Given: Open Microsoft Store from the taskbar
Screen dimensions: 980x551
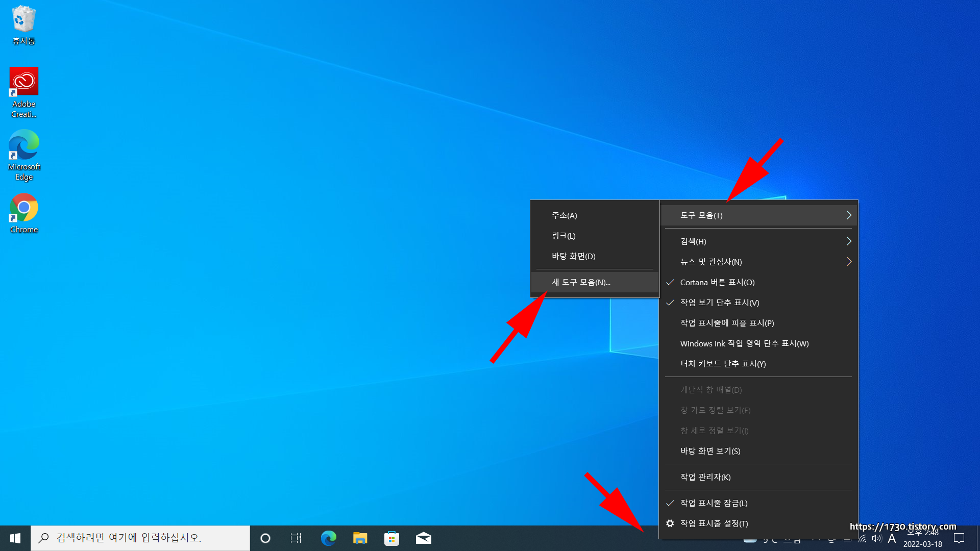Looking at the screenshot, I should pos(391,538).
